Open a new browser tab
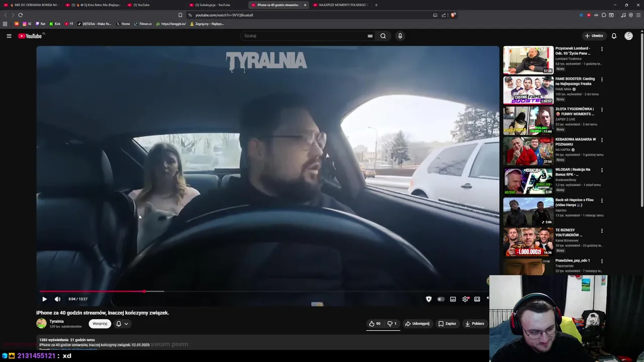This screenshot has width=644, height=362. (376, 5)
